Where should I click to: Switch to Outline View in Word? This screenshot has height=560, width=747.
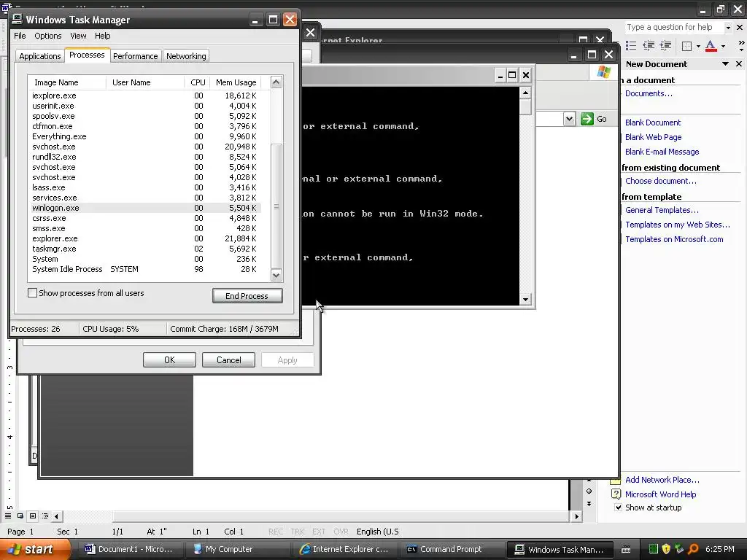45,516
